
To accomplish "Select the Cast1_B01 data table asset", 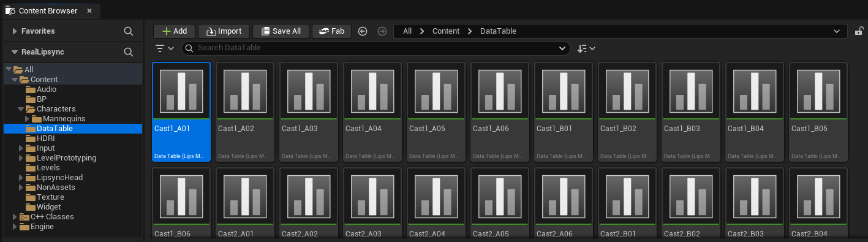I will point(564,112).
